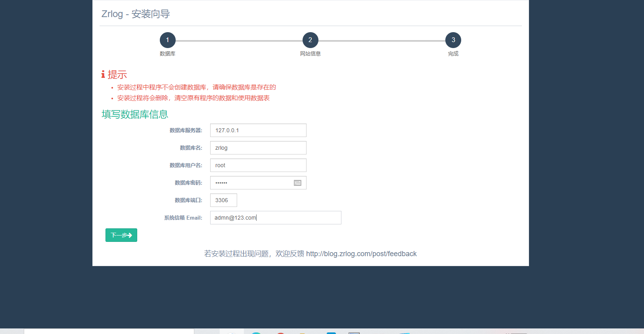Click the 数据库 step label

click(167, 54)
